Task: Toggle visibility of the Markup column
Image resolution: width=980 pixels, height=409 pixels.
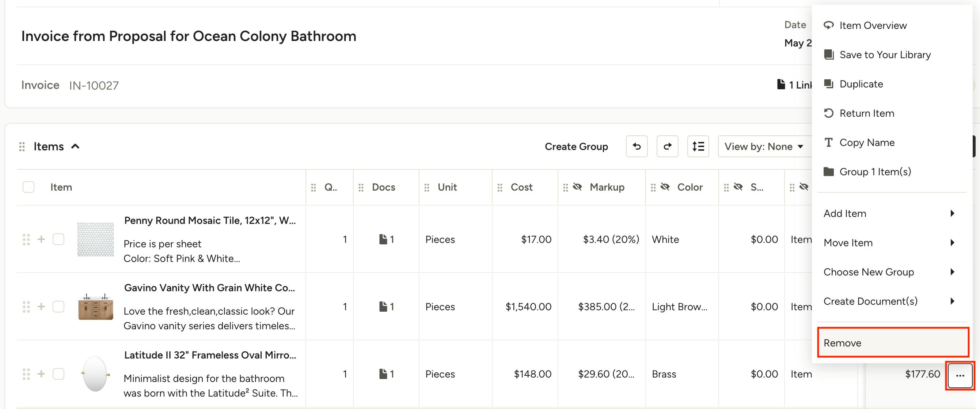Action: point(577,187)
